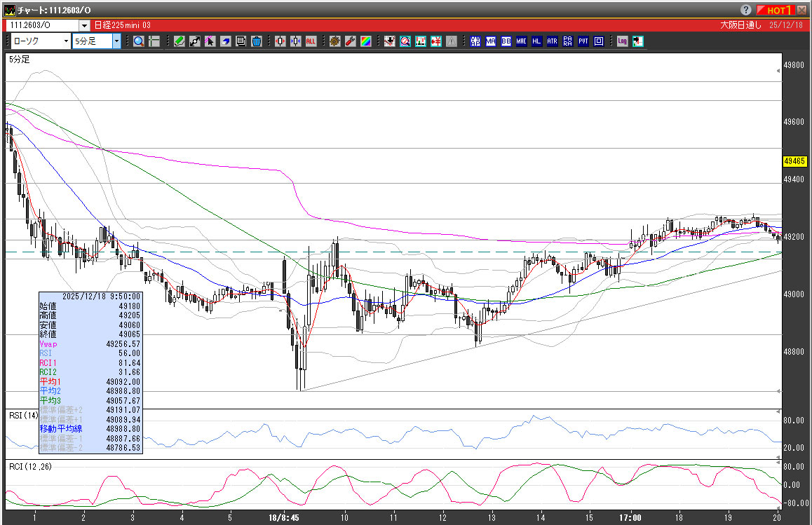Viewport: 812px width, 525px height.
Task: Click the red ALL toolbar icon
Action: click(311, 41)
